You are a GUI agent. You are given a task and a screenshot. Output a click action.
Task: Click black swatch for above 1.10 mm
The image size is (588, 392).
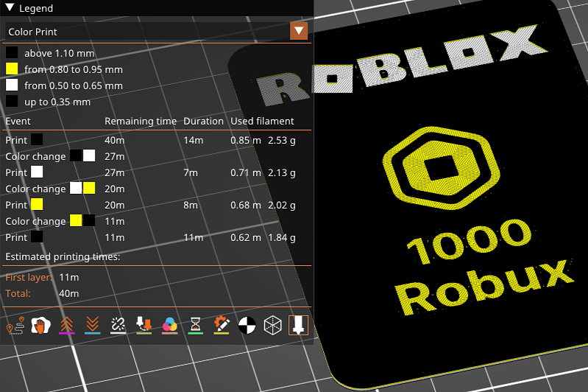coord(12,53)
